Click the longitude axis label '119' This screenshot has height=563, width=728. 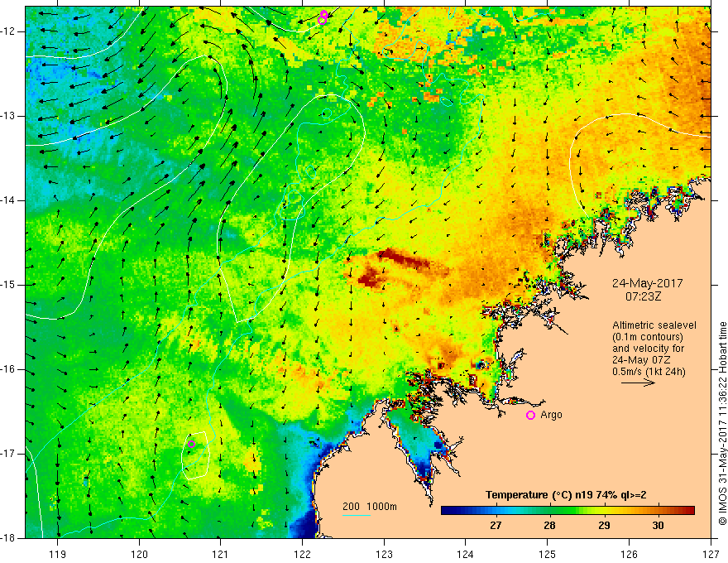tap(58, 554)
